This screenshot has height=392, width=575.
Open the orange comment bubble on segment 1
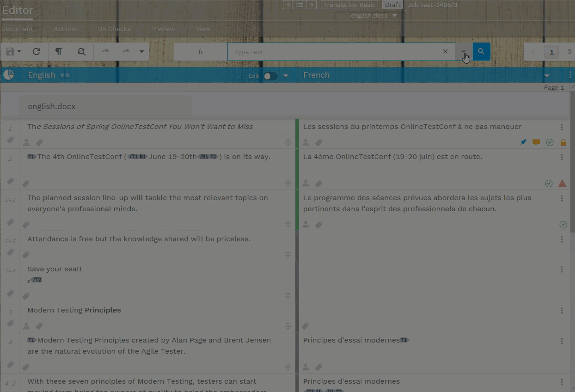[x=536, y=142]
